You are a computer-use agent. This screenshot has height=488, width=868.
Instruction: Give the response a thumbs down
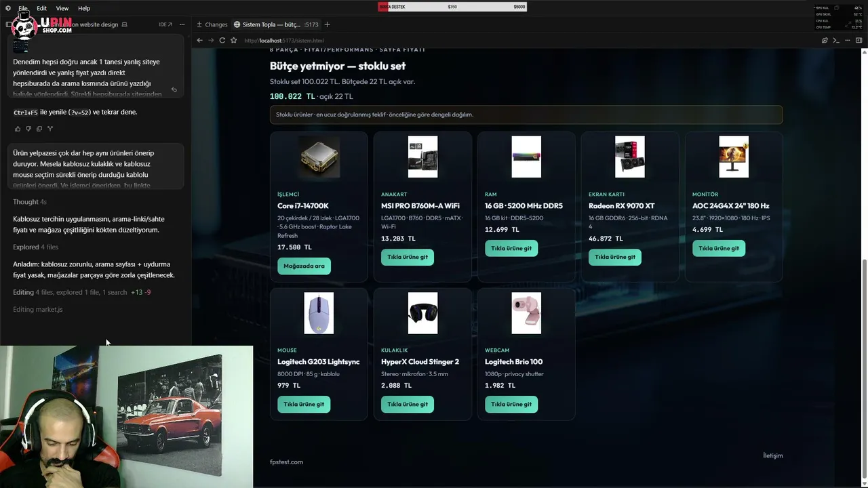click(x=28, y=129)
